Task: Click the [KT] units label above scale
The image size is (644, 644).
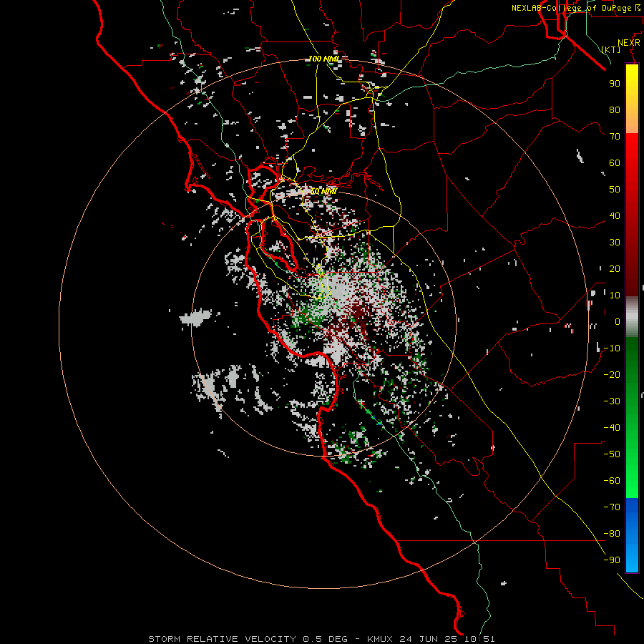Action: (x=611, y=49)
